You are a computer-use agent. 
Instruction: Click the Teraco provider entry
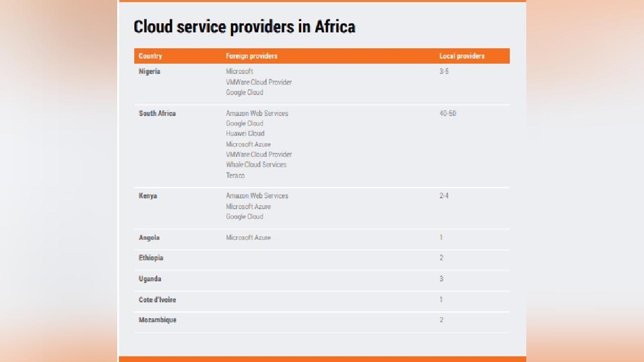click(235, 175)
